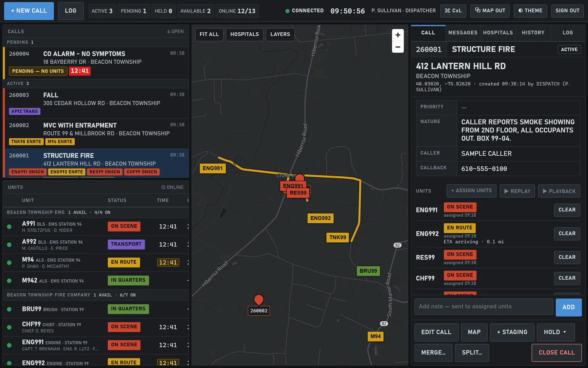Click ASSIGN UNITS button

click(x=472, y=191)
